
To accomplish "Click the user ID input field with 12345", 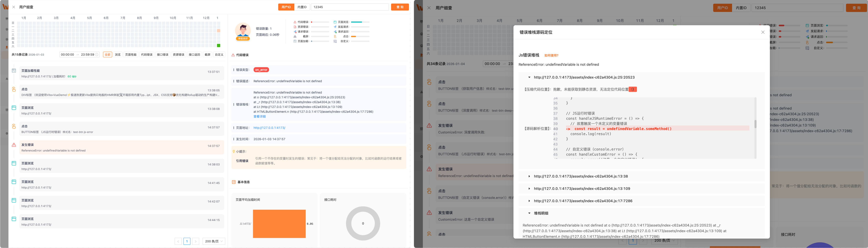I will [x=349, y=7].
